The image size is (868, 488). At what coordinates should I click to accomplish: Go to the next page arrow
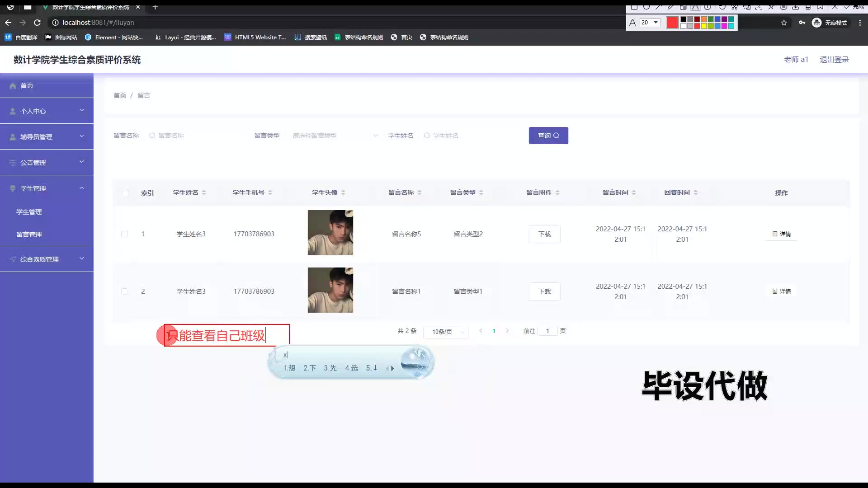[507, 331]
